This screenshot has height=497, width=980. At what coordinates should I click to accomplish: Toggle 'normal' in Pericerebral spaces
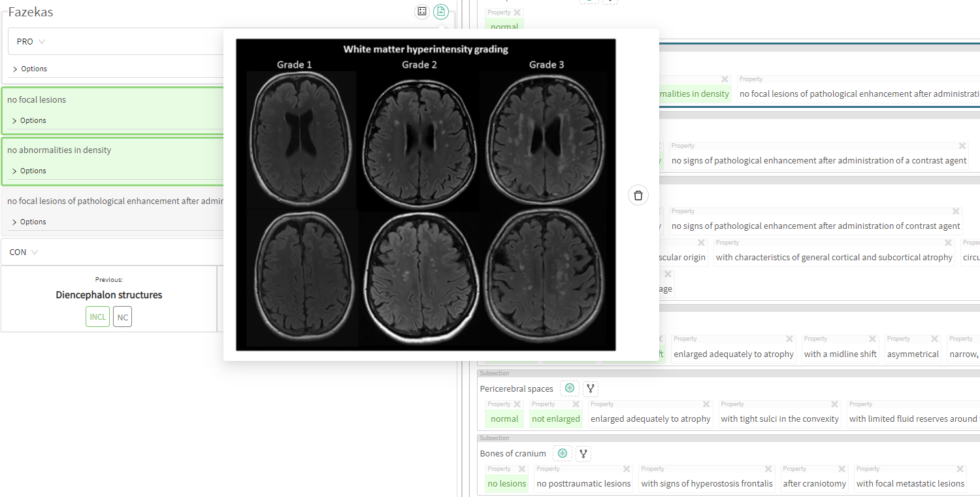click(x=504, y=419)
